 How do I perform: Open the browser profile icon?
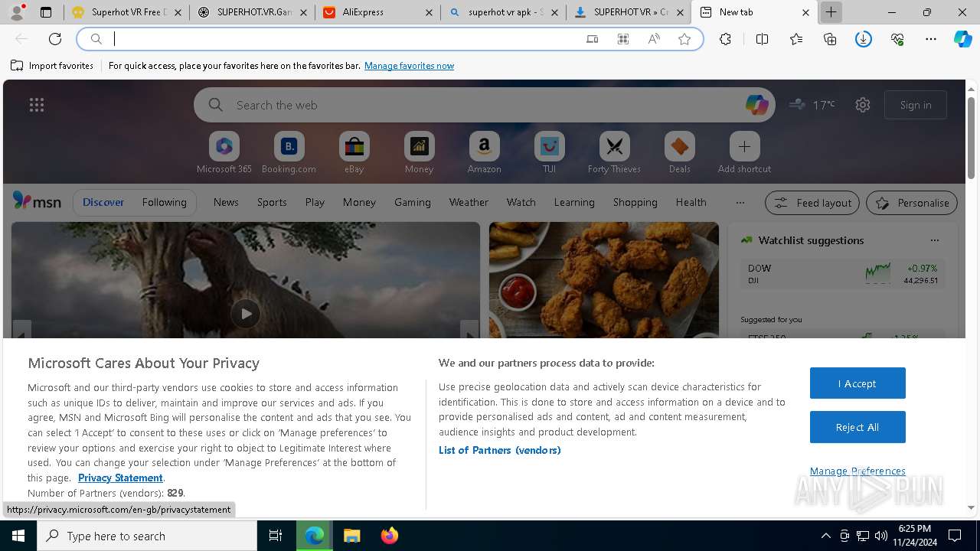(x=17, y=12)
